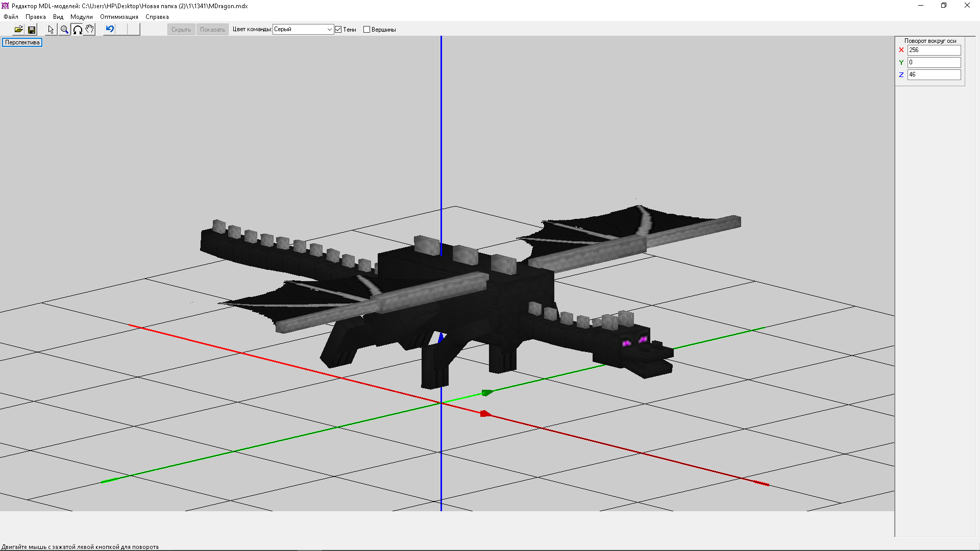Restore down the window
980x551 pixels.
tap(943, 6)
